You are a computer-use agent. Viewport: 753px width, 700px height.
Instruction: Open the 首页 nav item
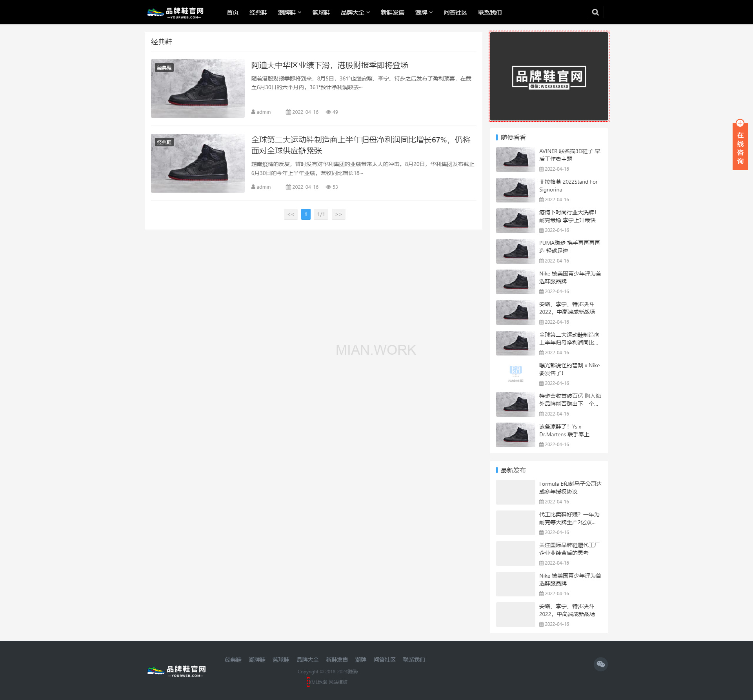pyautogui.click(x=233, y=12)
